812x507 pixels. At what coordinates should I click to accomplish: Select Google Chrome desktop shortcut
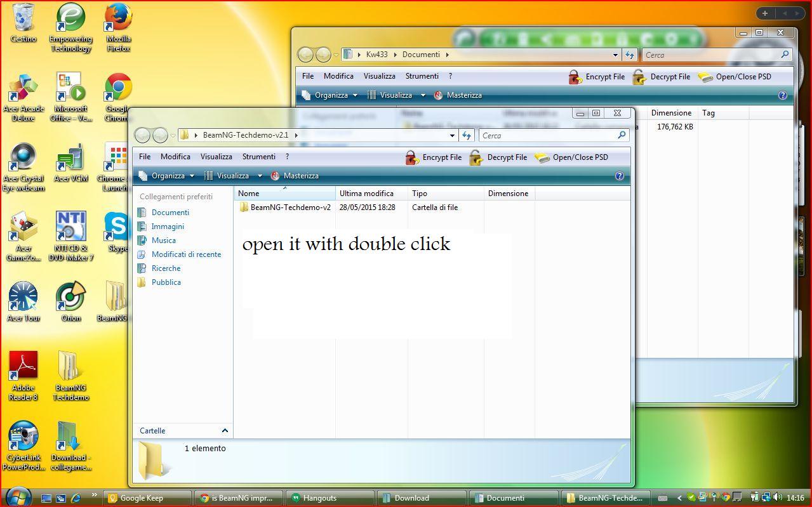(118, 97)
